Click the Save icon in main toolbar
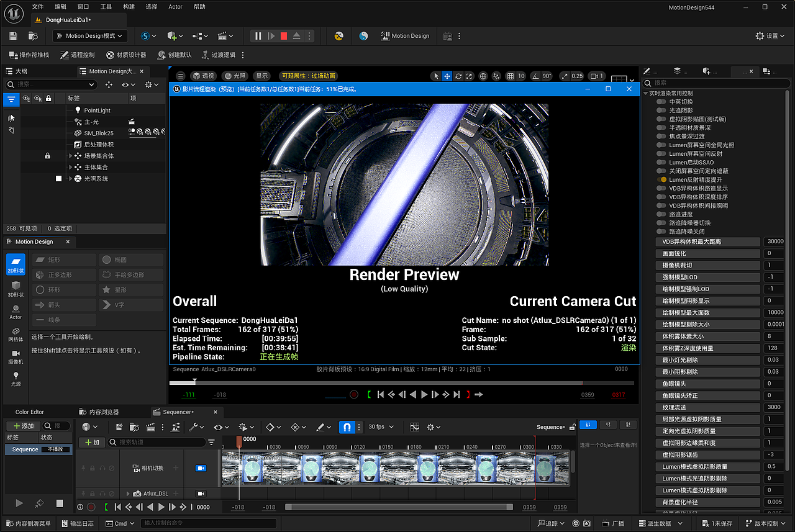 [x=14, y=36]
